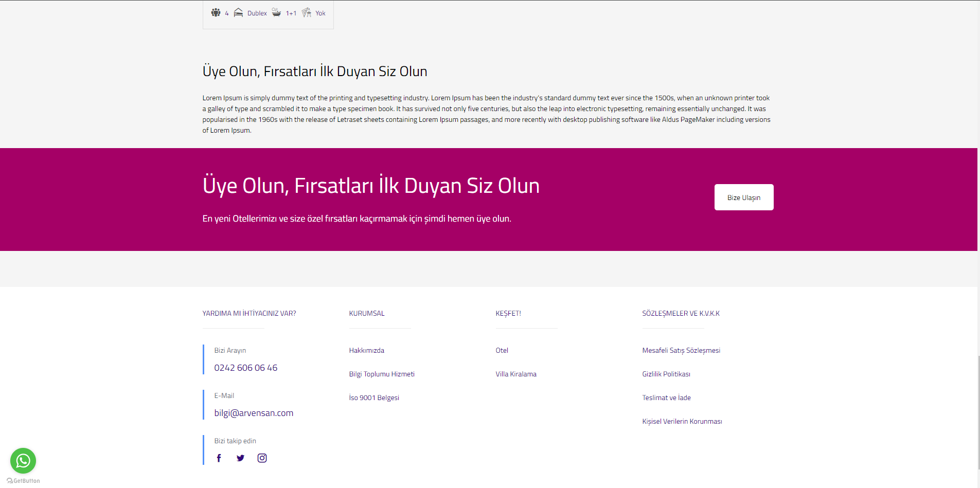Viewport: 980px width, 488px height.
Task: Click the bed icon beside Dublex
Action: [238, 12]
